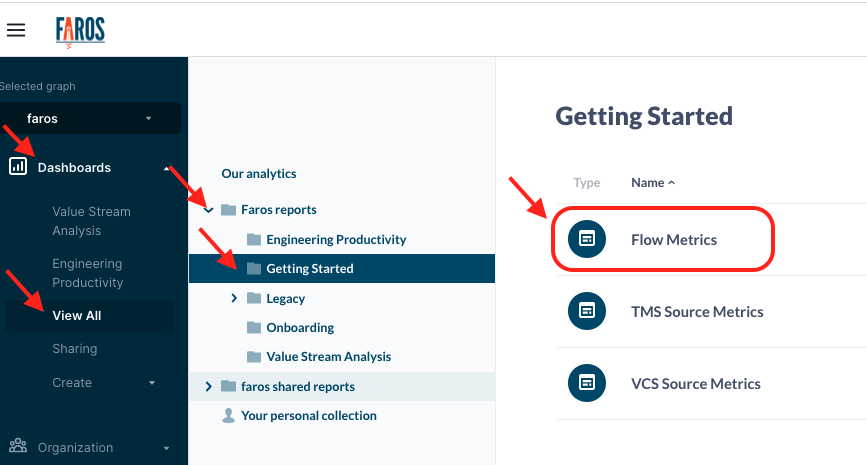
Task: Click the VCS Source Metrics dashboard icon
Action: tap(587, 383)
